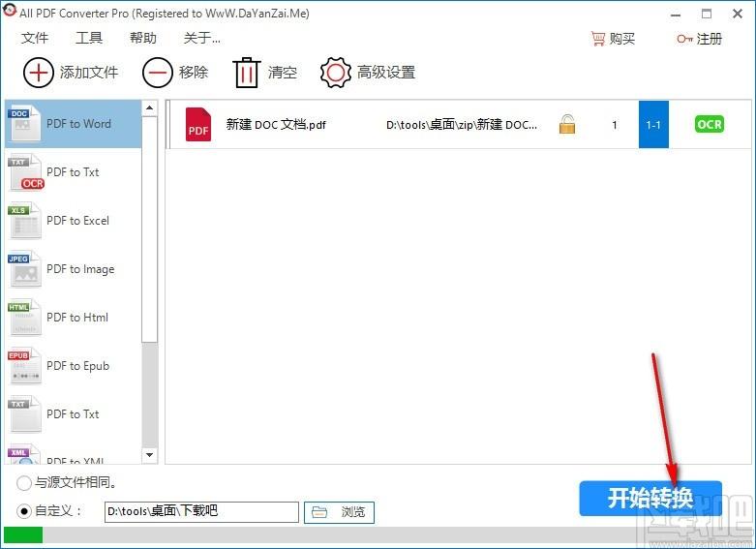Toggle the green OCR badge
Viewport: 756px width, 549px height.
coord(710,124)
